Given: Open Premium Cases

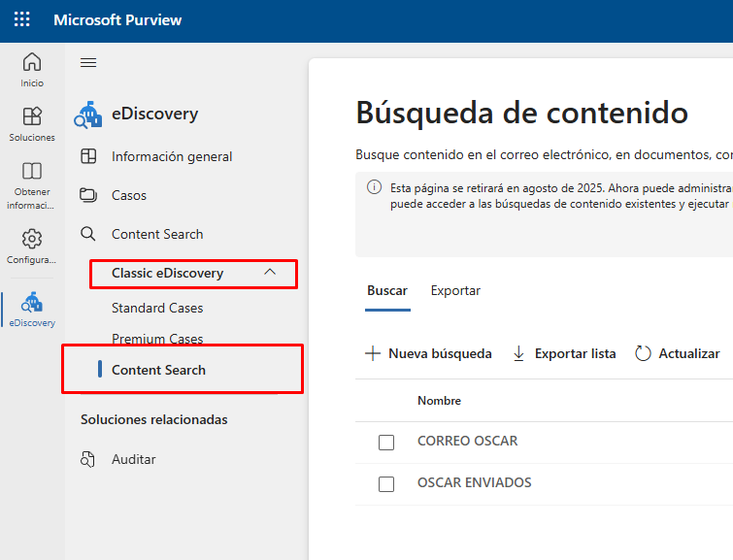Looking at the screenshot, I should click(x=157, y=339).
